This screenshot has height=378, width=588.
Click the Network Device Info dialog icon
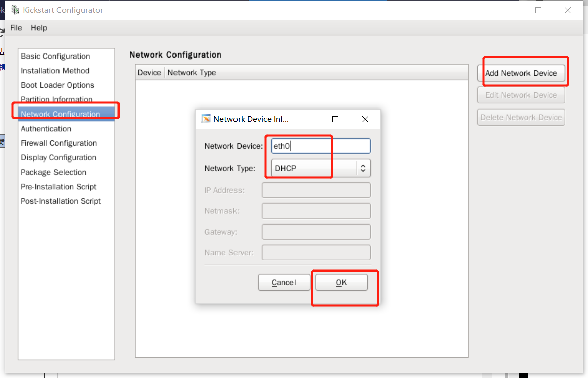pos(206,119)
